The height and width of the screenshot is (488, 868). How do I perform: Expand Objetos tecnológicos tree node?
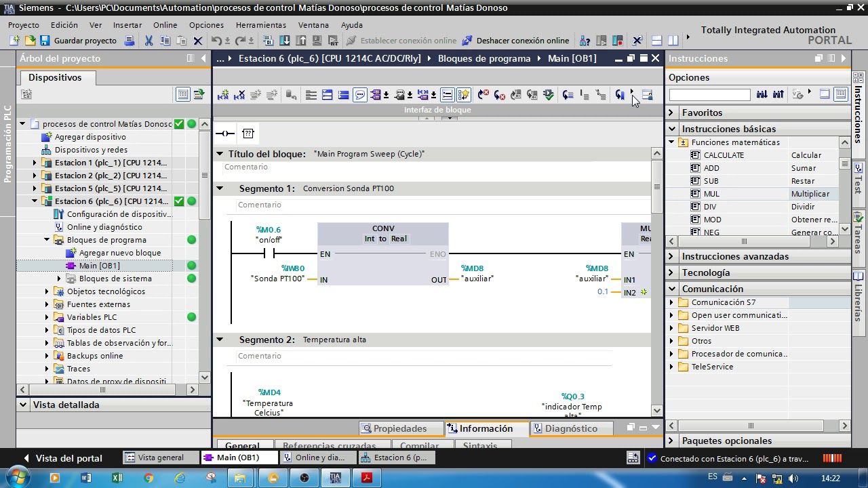[47, 291]
